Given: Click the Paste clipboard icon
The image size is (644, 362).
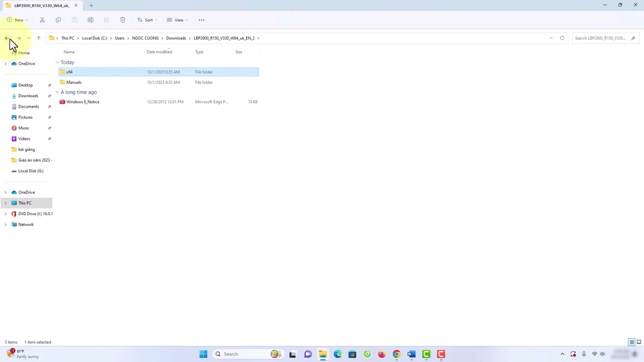Looking at the screenshot, I should (74, 20).
